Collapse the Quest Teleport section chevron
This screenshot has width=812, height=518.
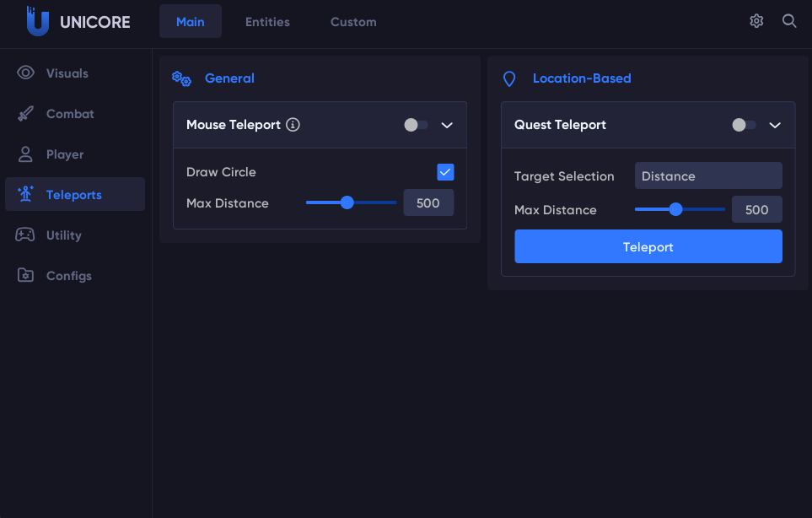[775, 126]
